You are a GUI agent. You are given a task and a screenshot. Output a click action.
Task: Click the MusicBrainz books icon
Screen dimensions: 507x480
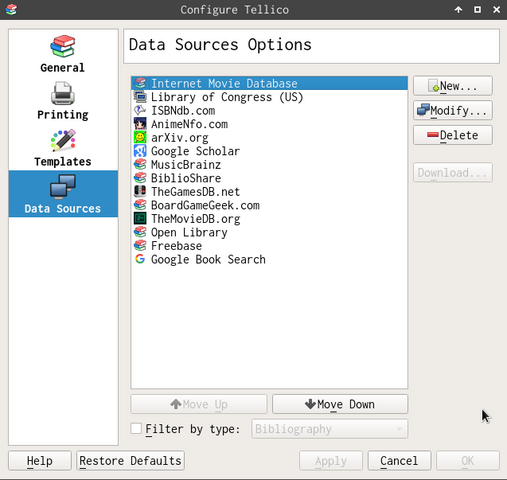pos(140,164)
